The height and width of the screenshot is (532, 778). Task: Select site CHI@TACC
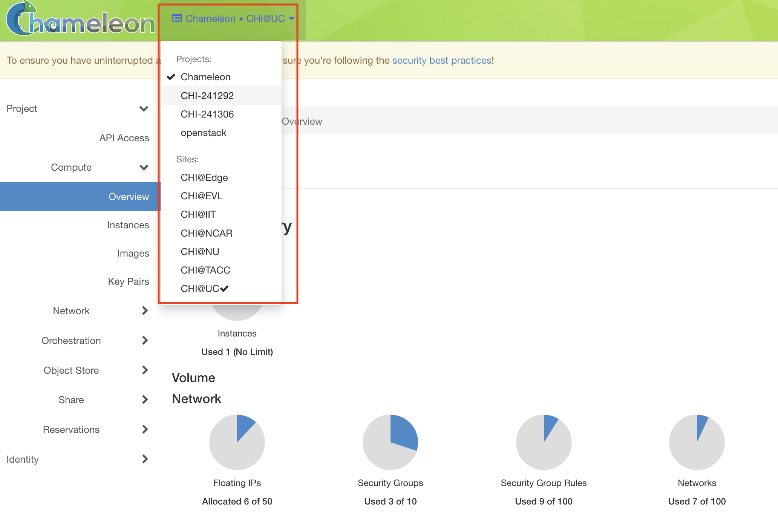(x=221, y=270)
